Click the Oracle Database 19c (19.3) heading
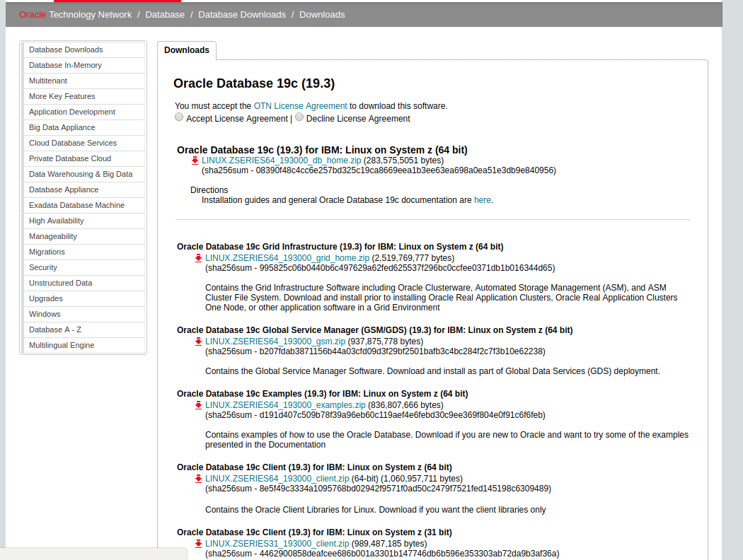The image size is (743, 560). [x=254, y=83]
